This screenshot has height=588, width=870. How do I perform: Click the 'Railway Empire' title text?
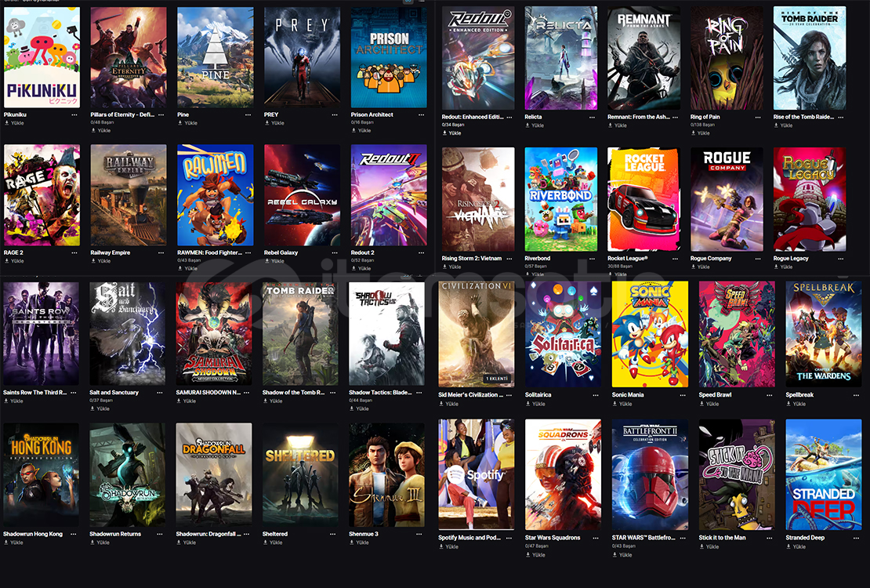(x=111, y=252)
